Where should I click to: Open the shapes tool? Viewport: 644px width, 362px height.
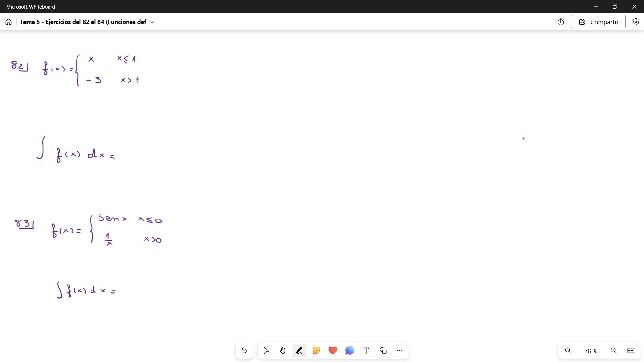[383, 351]
